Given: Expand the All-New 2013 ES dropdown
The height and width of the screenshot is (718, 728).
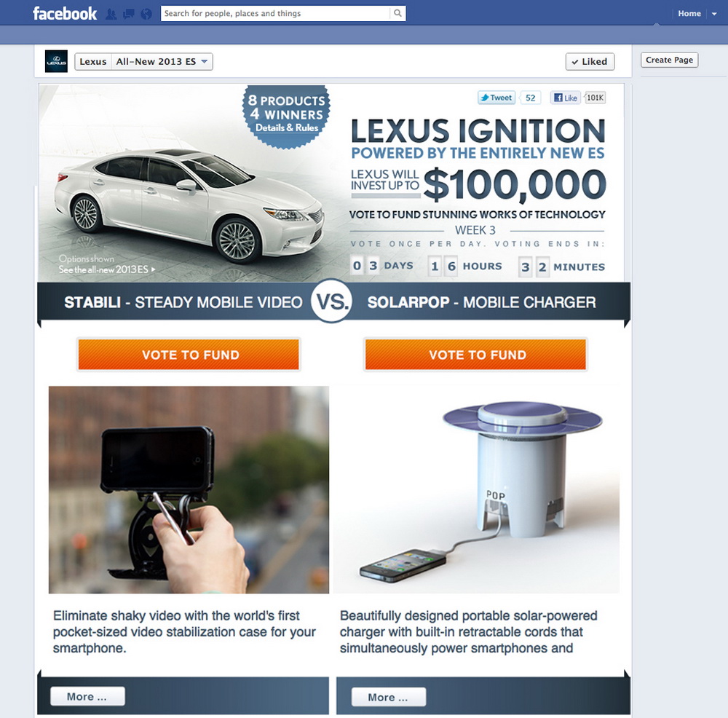Looking at the screenshot, I should click(162, 62).
